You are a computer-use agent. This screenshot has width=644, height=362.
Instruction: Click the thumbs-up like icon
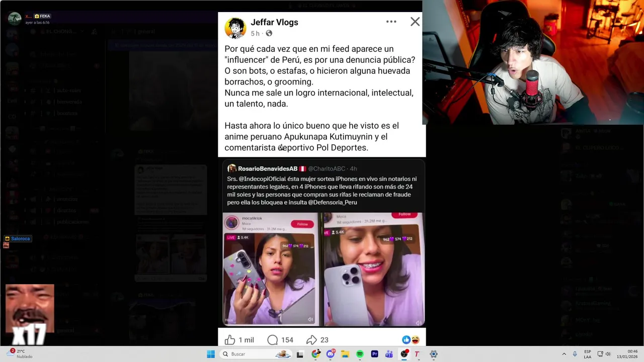(x=230, y=340)
